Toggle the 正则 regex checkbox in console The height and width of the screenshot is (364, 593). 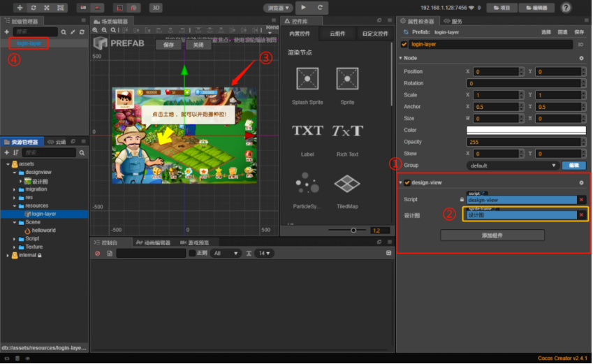(x=192, y=253)
